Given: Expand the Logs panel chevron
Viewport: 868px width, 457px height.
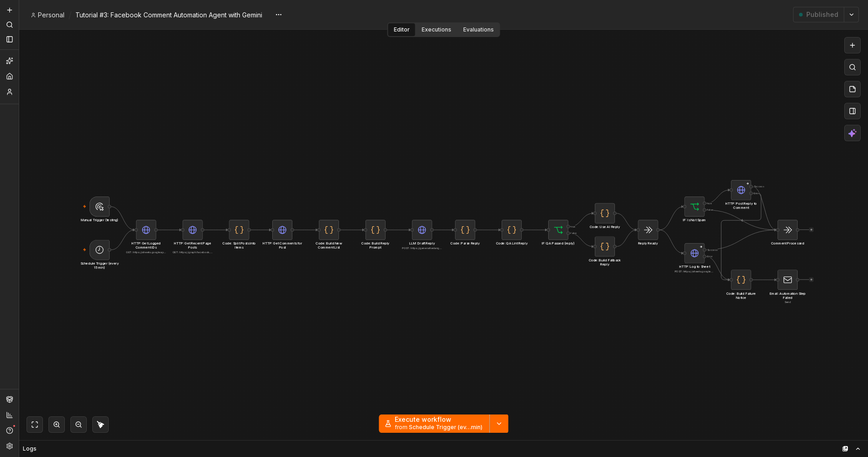Looking at the screenshot, I should point(858,449).
